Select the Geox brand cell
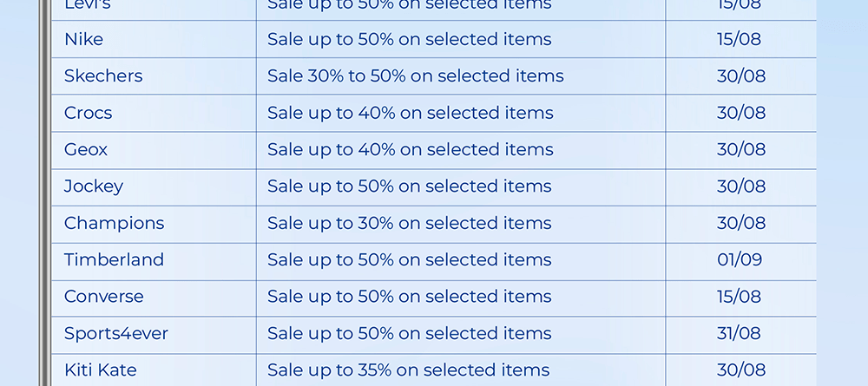 point(86,149)
